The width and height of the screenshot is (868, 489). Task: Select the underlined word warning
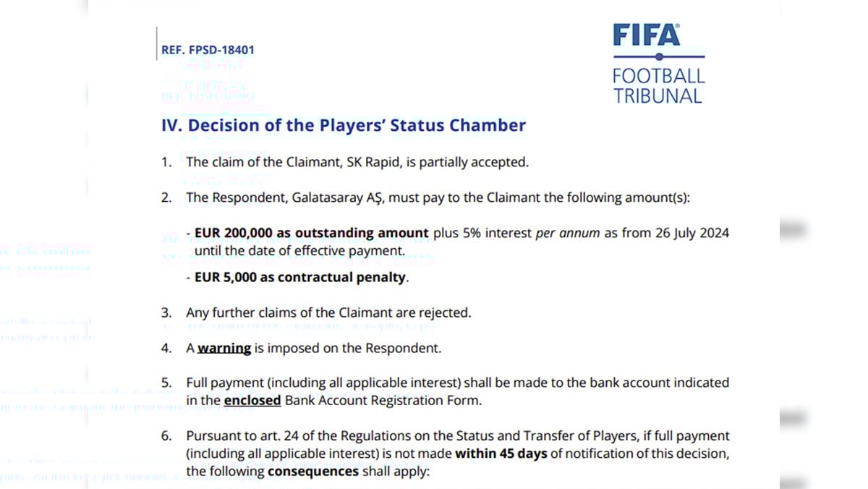[x=224, y=348]
